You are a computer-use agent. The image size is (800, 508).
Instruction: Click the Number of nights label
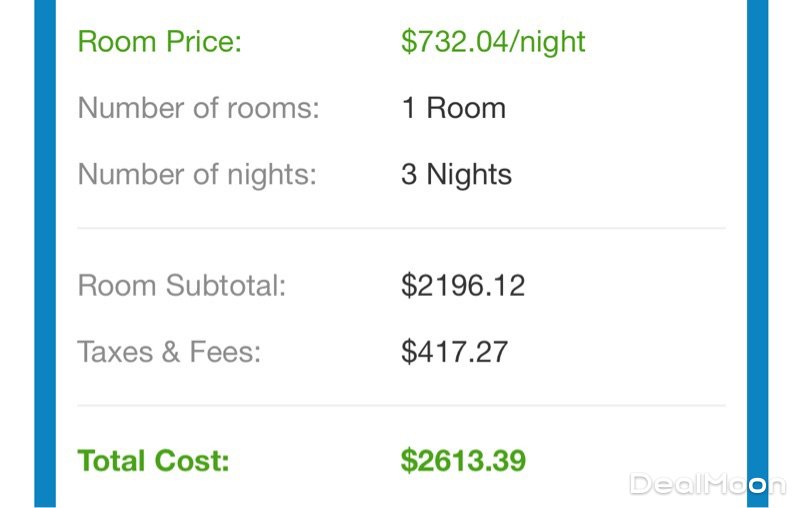click(197, 174)
